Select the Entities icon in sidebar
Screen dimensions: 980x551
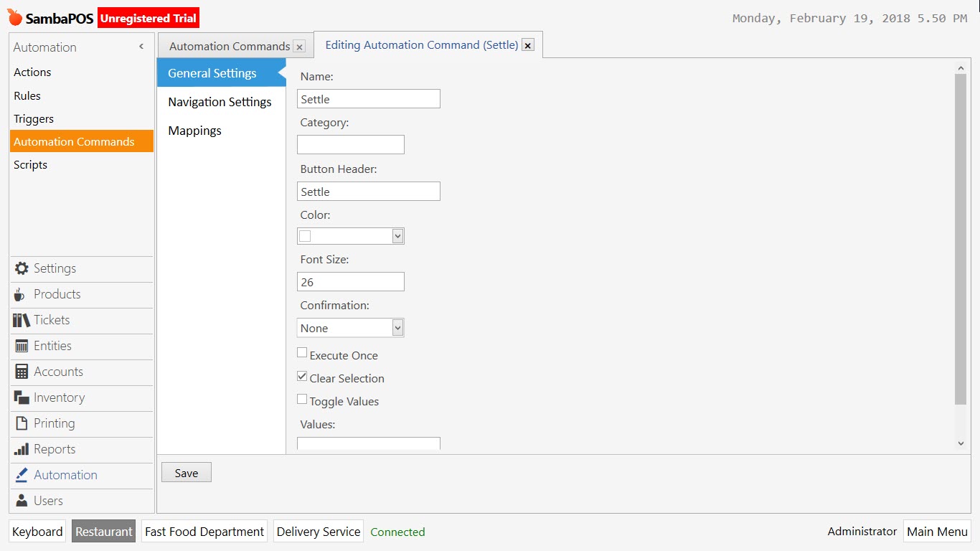coord(22,346)
